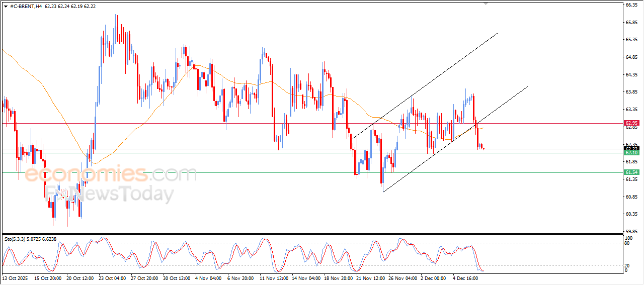
Task: Click the gray chart shift triangle marker
Action: (486, 3)
